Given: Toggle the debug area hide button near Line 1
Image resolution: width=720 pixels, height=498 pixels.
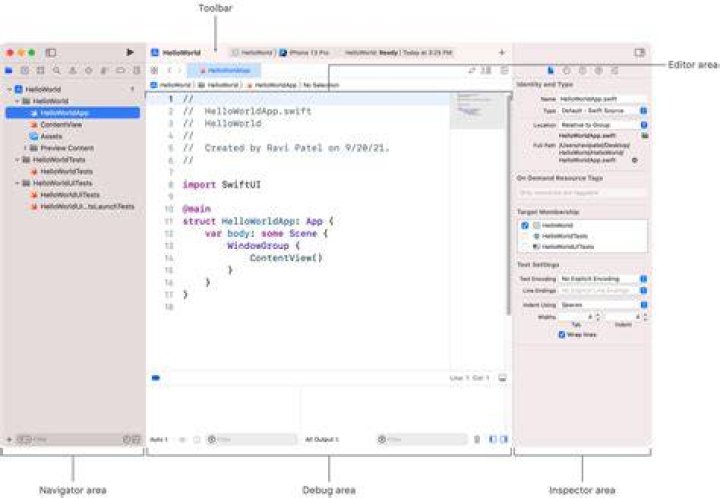Looking at the screenshot, I should 503,378.
